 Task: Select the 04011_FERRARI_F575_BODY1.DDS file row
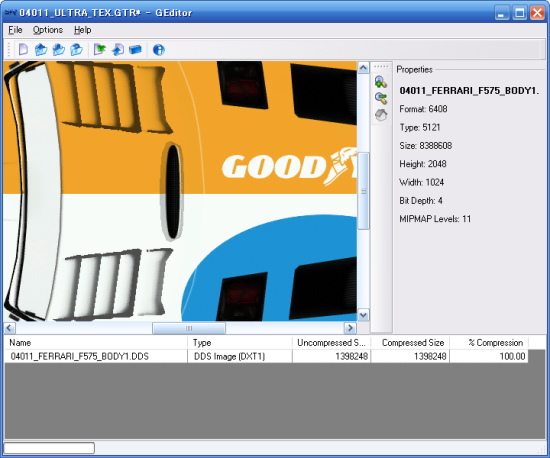266,356
